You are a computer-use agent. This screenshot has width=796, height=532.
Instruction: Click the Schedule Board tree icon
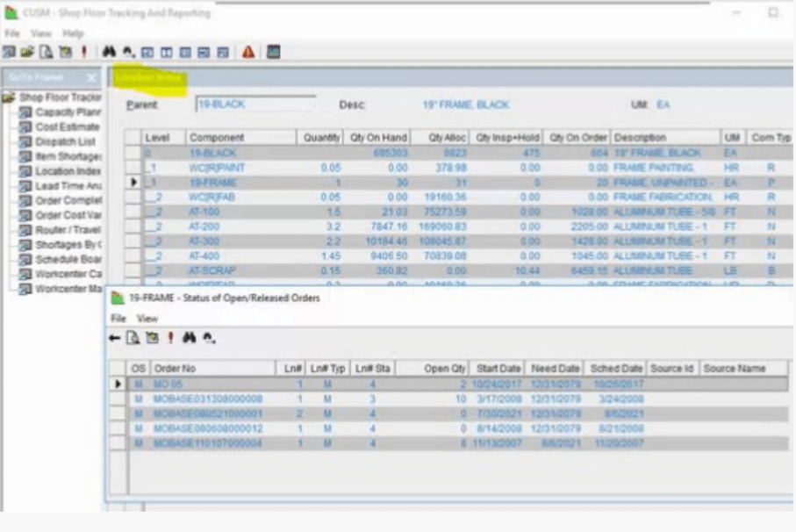tap(25, 259)
